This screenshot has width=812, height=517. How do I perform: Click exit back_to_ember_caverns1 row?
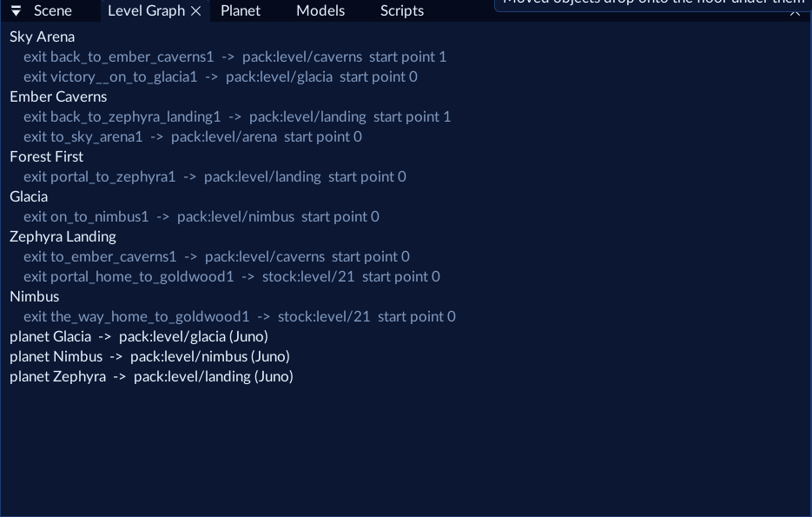click(x=234, y=57)
